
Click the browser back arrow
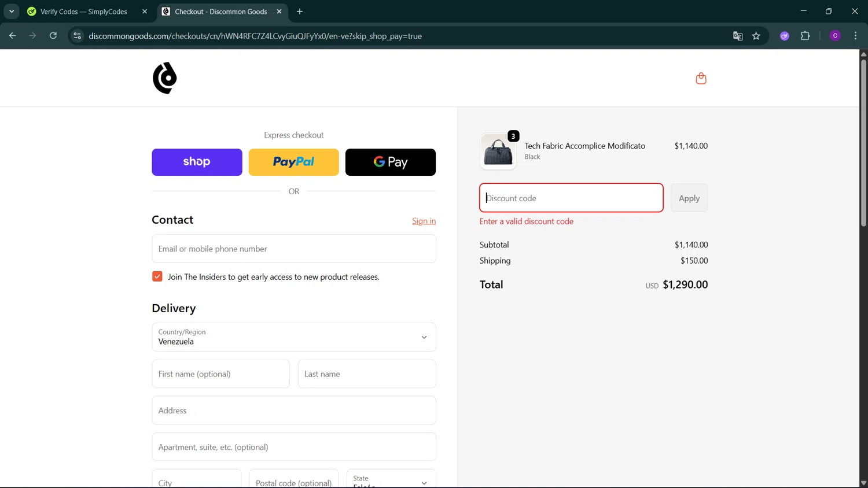12,36
